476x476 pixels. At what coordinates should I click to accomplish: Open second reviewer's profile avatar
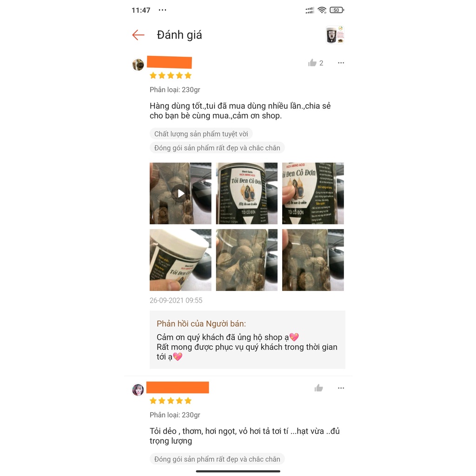(138, 390)
